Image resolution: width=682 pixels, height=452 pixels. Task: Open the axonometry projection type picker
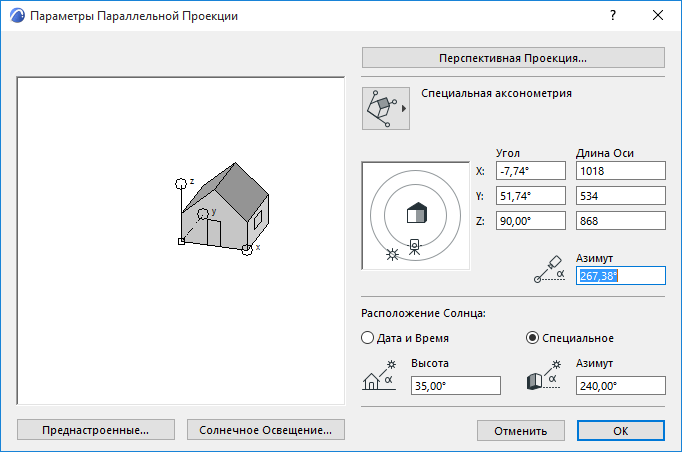point(386,108)
